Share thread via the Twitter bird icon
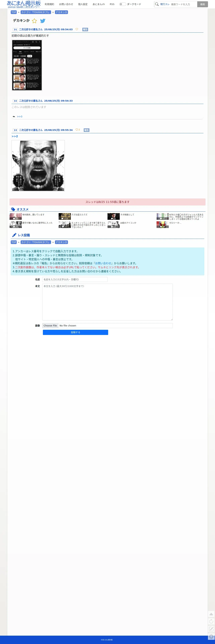Screen dimensions: 215x644 point(43,21)
